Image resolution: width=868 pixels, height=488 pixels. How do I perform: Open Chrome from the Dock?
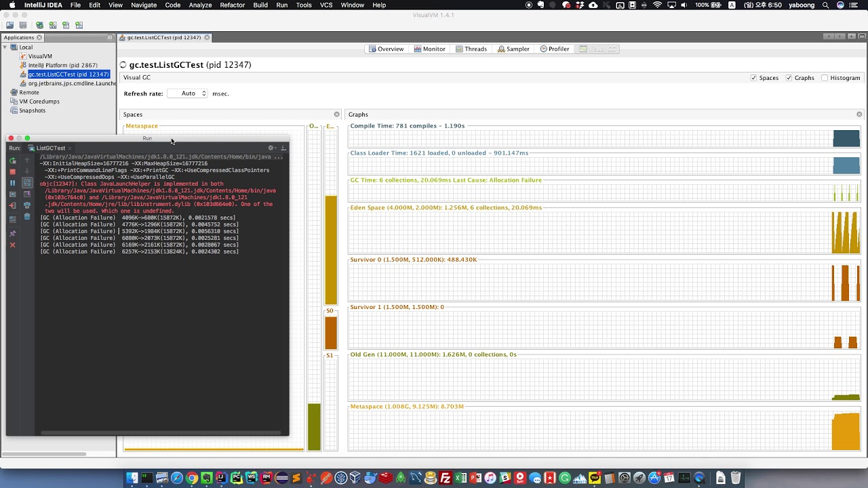(x=192, y=478)
